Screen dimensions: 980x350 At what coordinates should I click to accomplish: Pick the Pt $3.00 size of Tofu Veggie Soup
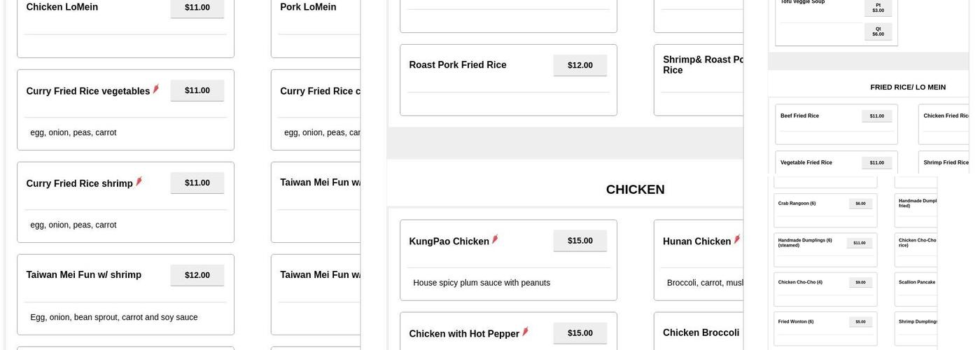pos(878,8)
